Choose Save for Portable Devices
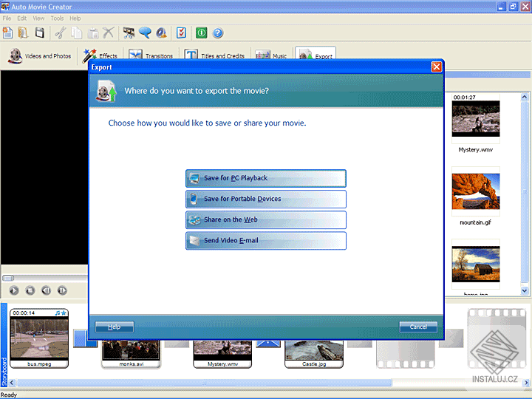The width and height of the screenshot is (532, 399). 266,199
